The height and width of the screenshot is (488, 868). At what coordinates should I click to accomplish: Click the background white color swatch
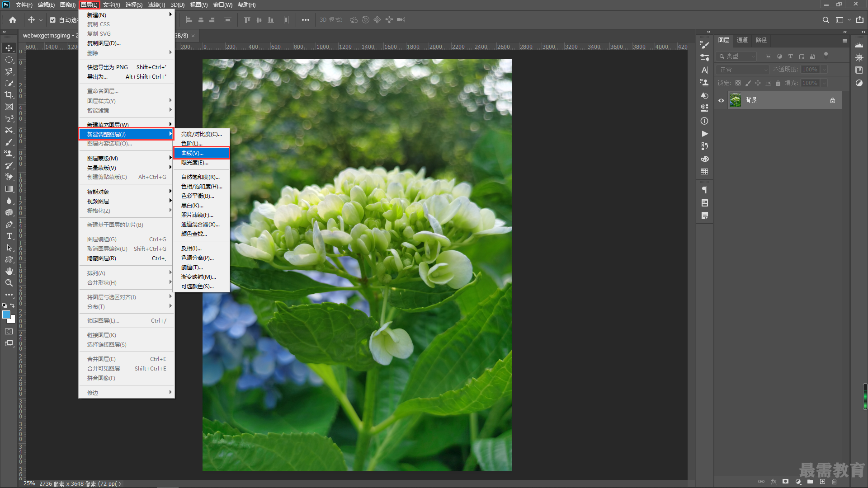tap(12, 320)
